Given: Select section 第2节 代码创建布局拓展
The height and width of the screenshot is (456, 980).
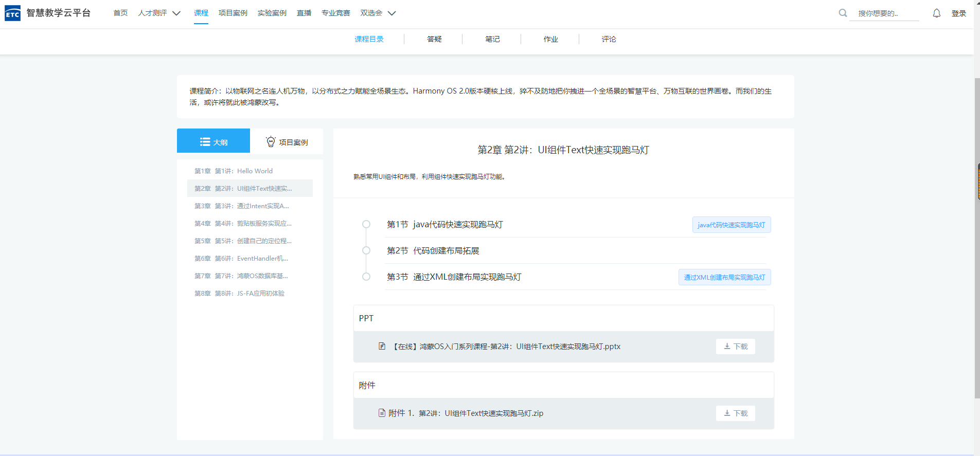Looking at the screenshot, I should coord(433,250).
